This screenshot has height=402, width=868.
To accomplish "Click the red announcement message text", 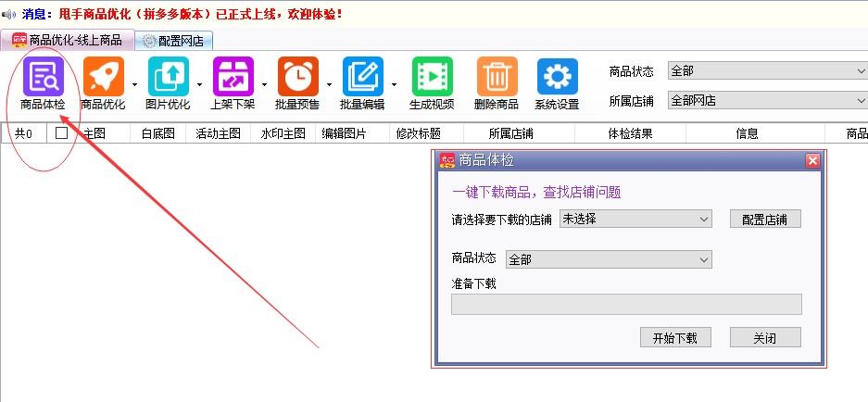I will pyautogui.click(x=200, y=14).
